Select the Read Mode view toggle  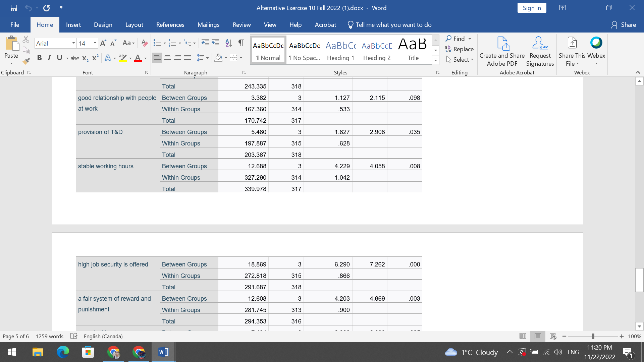pos(523,336)
